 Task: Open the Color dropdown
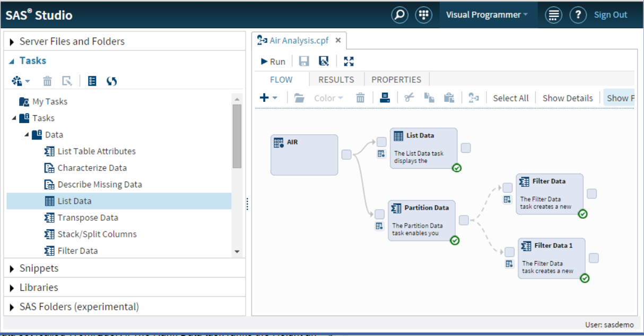click(x=328, y=98)
